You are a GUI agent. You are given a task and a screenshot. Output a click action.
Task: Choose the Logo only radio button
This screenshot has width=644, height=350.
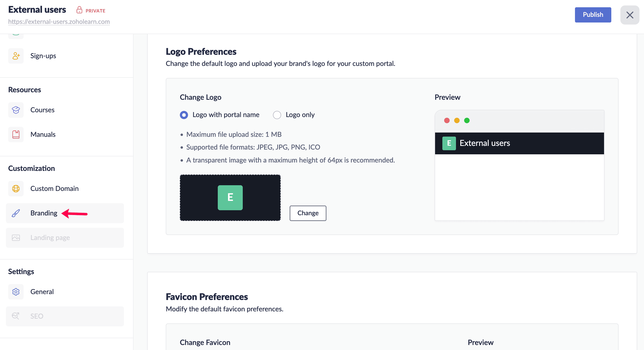pos(277,115)
